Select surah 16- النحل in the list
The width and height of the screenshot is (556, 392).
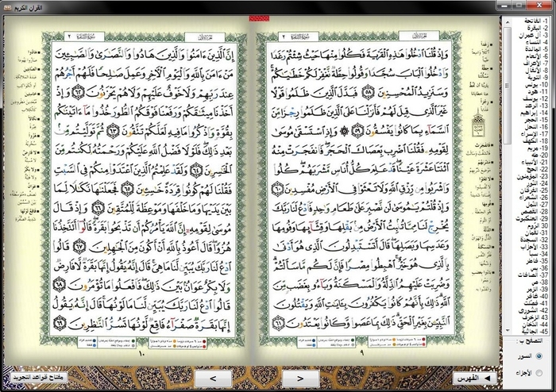point(537,127)
